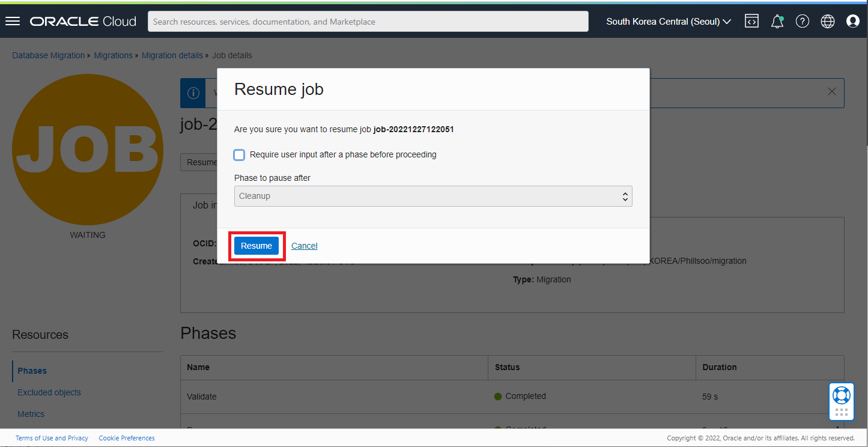Image resolution: width=868 pixels, height=447 pixels.
Task: Click the Resume button behind the dialog
Action: [x=199, y=162]
